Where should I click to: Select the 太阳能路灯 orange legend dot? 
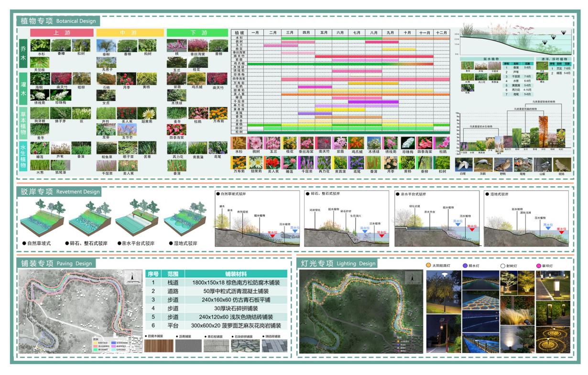coord(428,265)
